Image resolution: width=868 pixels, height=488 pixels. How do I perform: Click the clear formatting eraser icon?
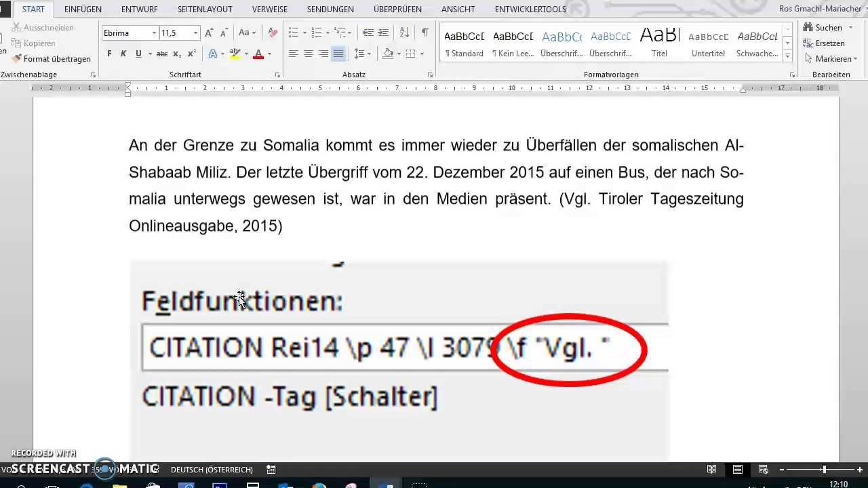(x=273, y=33)
